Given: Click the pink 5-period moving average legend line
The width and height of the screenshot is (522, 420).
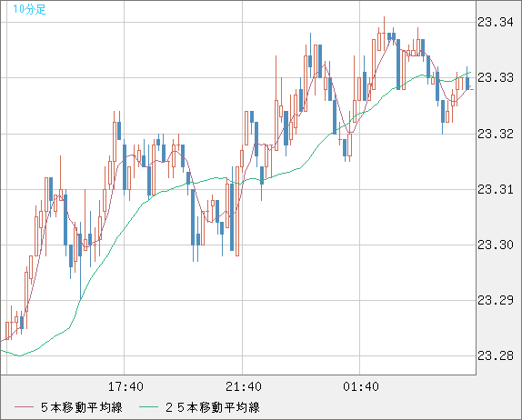Looking at the screenshot, I should (24, 407).
